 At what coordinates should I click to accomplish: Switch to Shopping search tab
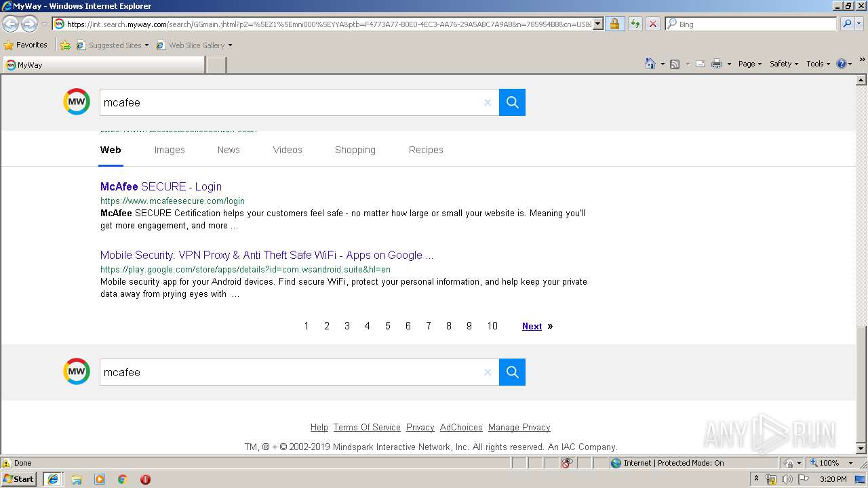coord(355,150)
